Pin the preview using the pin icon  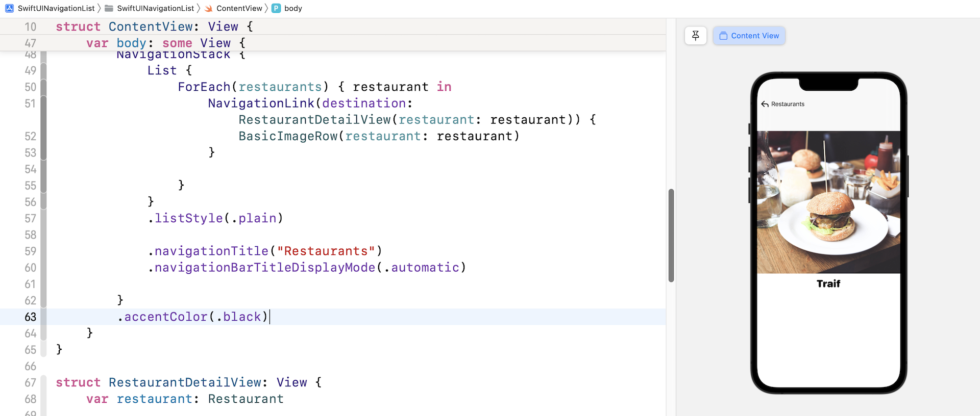(x=695, y=36)
